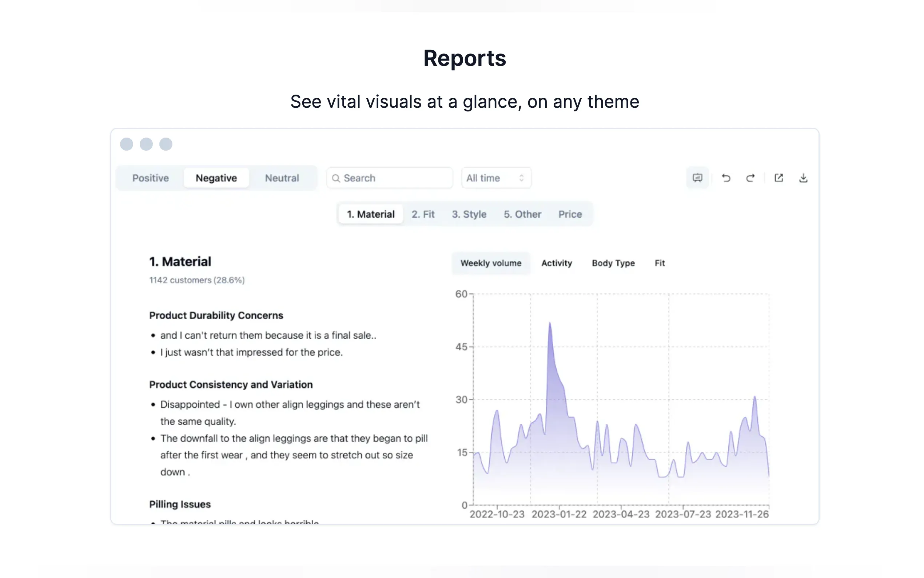Click the 2023-01-22 x-axis label
924x578 pixels.
tap(559, 514)
